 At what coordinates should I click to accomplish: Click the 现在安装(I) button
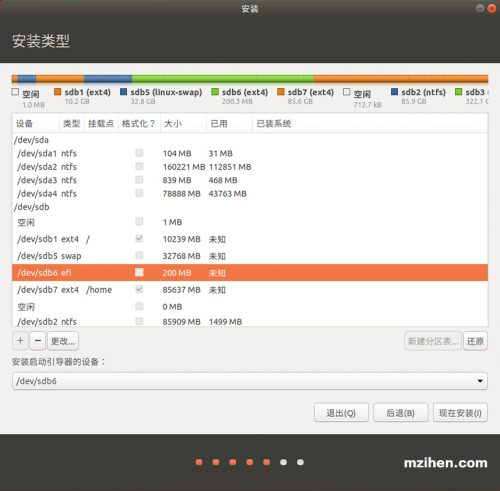(460, 413)
